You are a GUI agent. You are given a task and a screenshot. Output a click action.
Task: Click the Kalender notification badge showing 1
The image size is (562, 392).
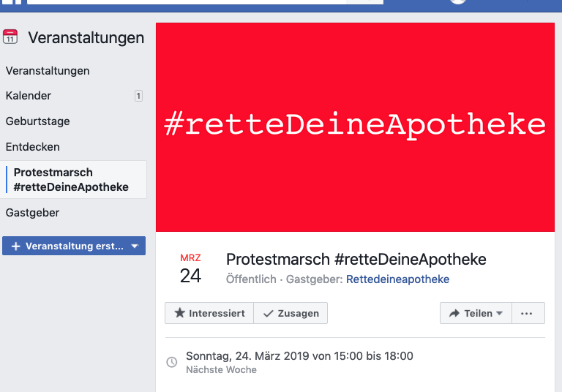click(138, 96)
